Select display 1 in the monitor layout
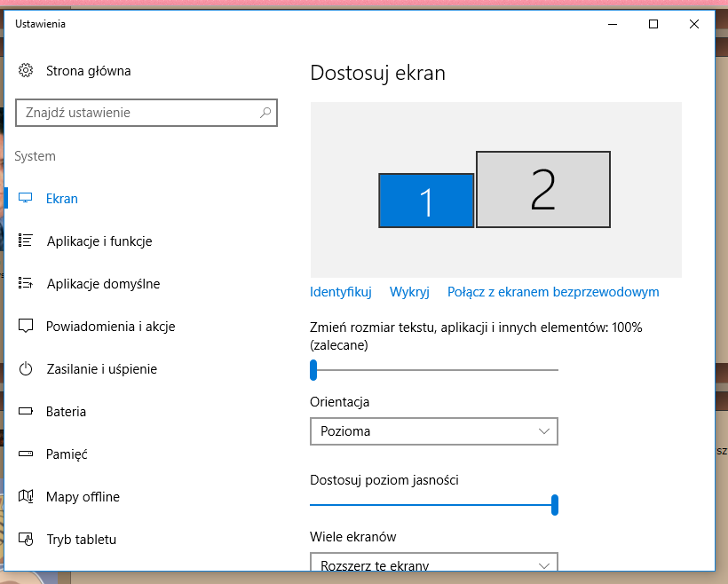Screen dimensions: 728x584 point(426,201)
